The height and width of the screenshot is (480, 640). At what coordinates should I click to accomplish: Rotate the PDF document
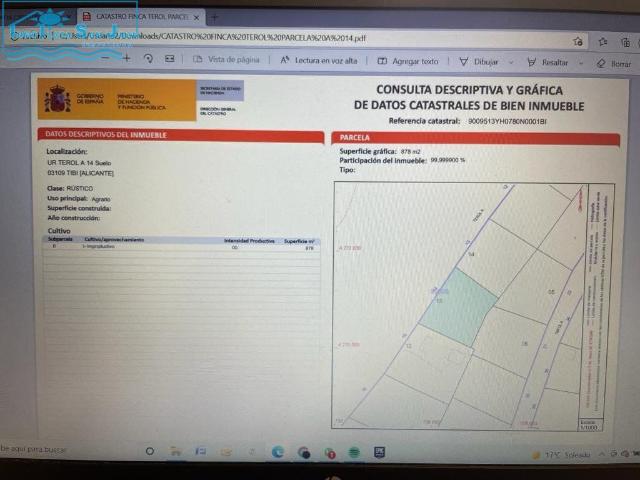click(x=148, y=59)
